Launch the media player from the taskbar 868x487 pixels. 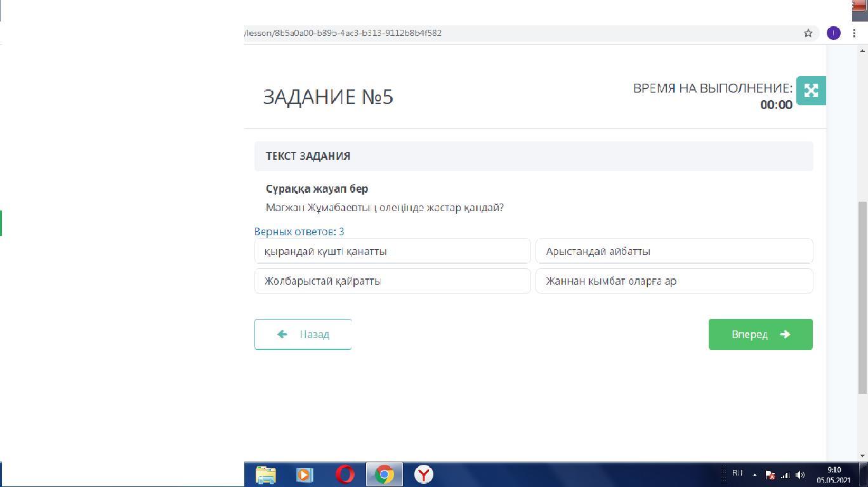pos(305,474)
